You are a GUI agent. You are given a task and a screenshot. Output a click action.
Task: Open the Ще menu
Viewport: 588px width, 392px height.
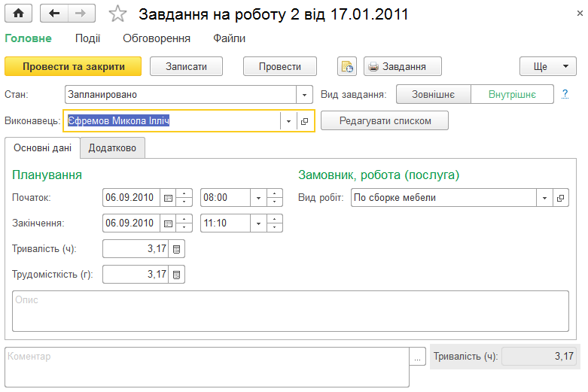pos(548,67)
